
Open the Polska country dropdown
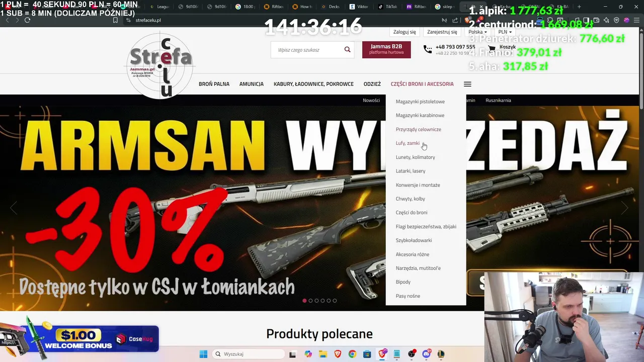tap(477, 32)
